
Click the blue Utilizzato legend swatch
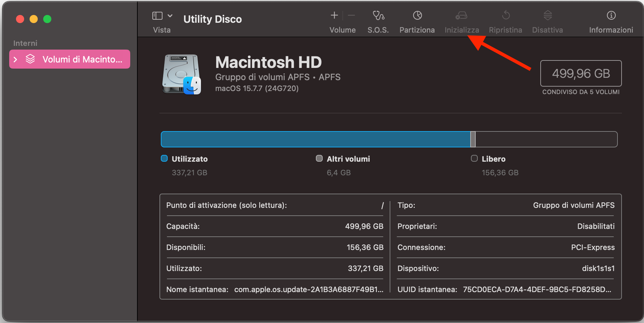(164, 158)
